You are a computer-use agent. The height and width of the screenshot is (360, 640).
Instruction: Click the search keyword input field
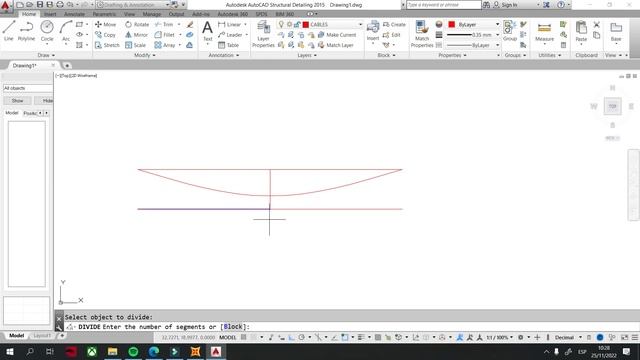444,5
